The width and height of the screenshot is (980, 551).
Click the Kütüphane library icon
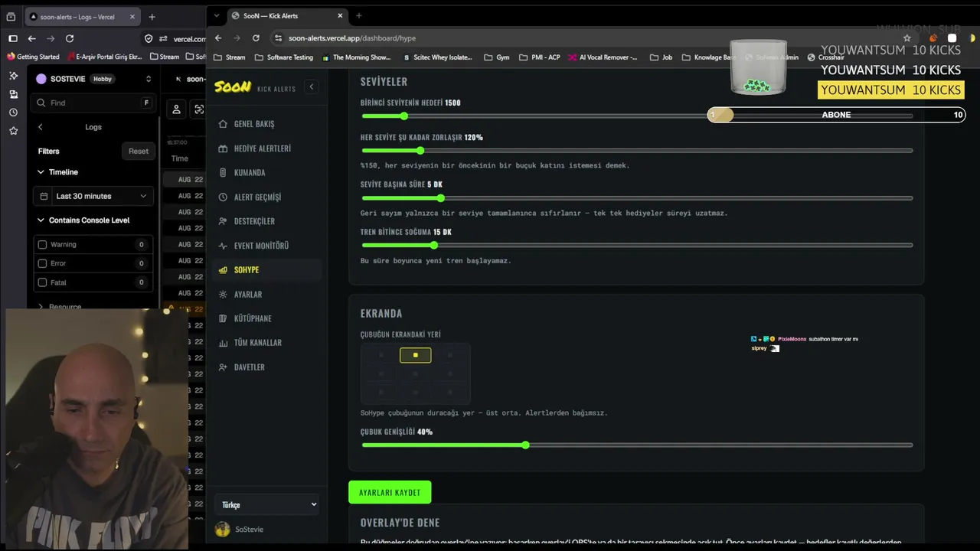pyautogui.click(x=223, y=318)
